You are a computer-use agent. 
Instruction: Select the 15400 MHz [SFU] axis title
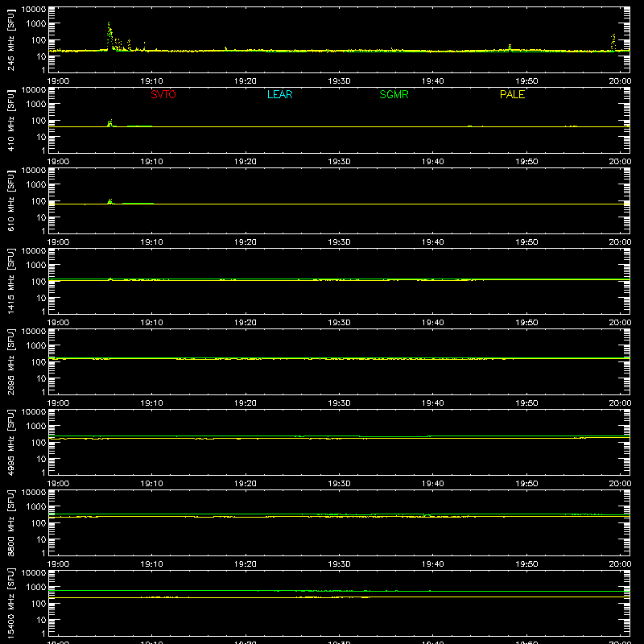pyautogui.click(x=10, y=603)
